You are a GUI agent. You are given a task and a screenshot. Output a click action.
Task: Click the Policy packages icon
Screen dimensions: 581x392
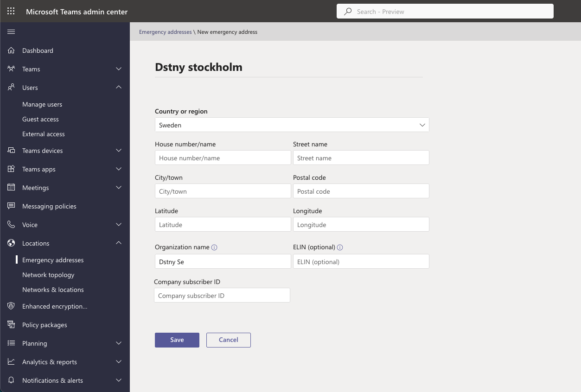(x=11, y=325)
